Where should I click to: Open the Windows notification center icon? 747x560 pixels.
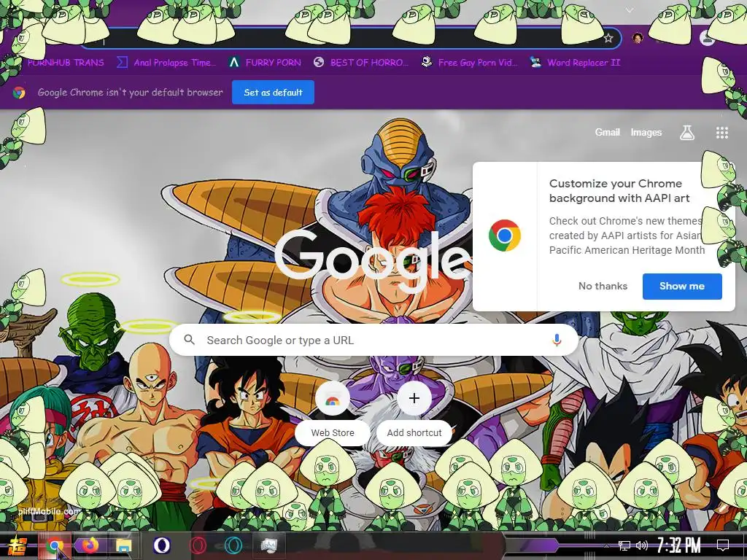723,545
